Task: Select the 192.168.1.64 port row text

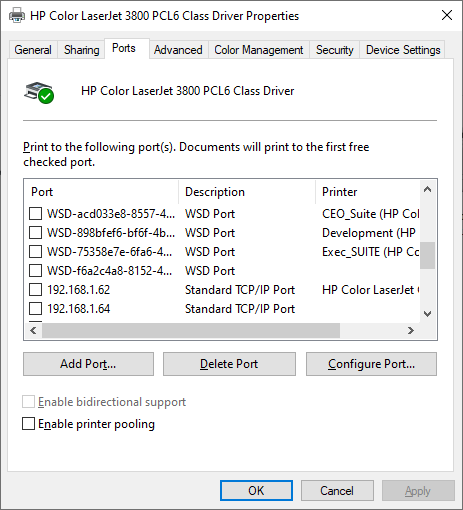Action: coord(78,309)
